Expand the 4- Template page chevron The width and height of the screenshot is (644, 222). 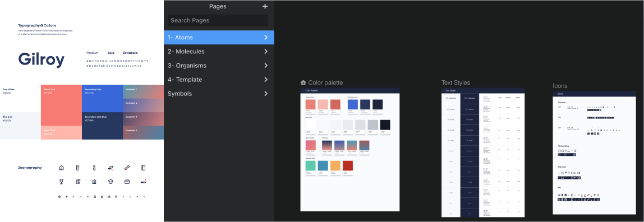tap(266, 80)
